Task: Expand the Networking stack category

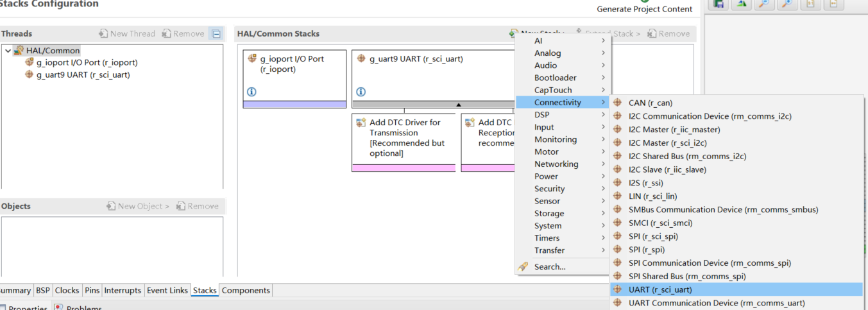Action: coord(563,164)
